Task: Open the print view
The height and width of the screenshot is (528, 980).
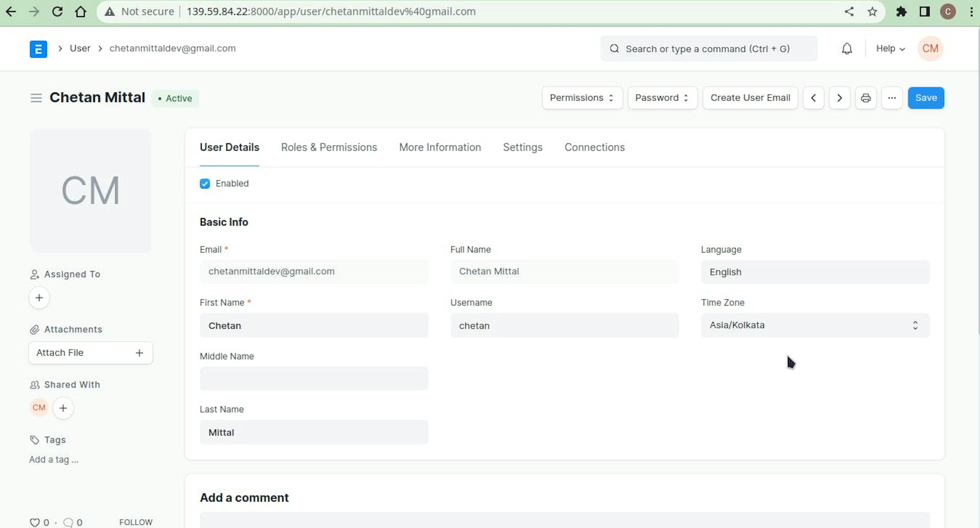Action: coord(865,98)
